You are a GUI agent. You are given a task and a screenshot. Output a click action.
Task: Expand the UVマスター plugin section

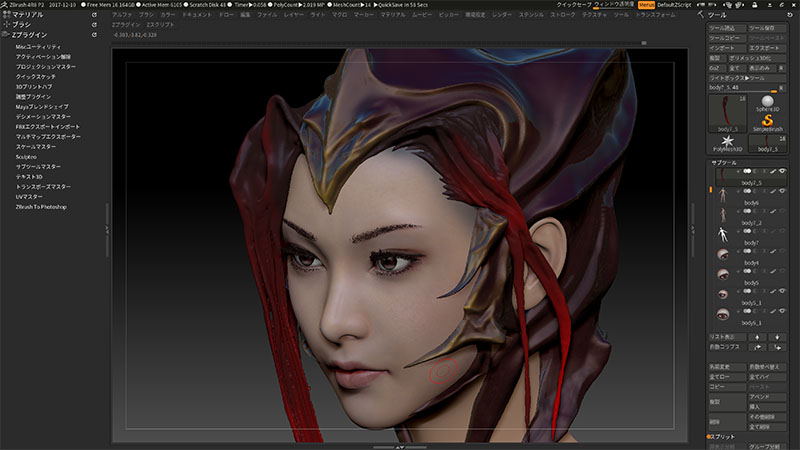(x=29, y=197)
